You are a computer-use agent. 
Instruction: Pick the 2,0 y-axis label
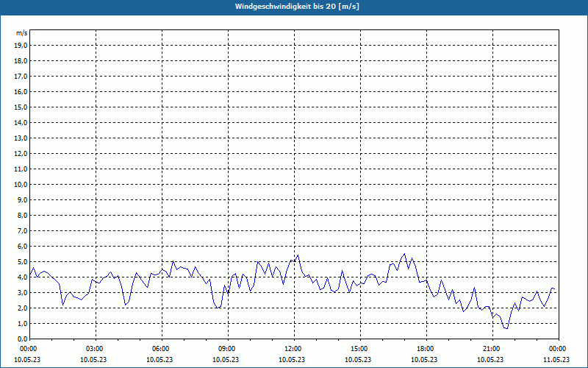point(22,308)
